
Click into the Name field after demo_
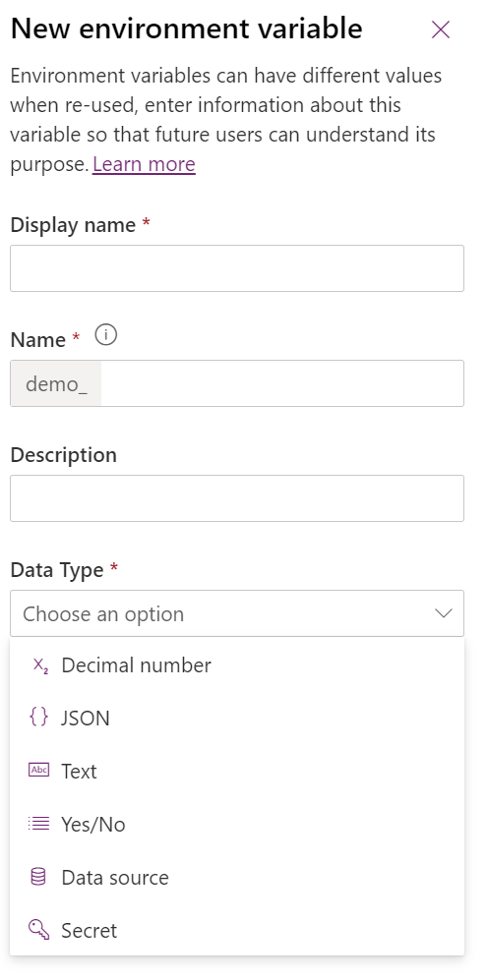point(282,383)
